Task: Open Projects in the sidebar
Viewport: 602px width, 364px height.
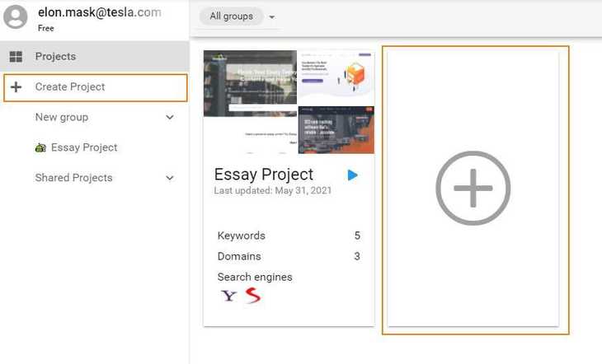Action: click(x=95, y=56)
